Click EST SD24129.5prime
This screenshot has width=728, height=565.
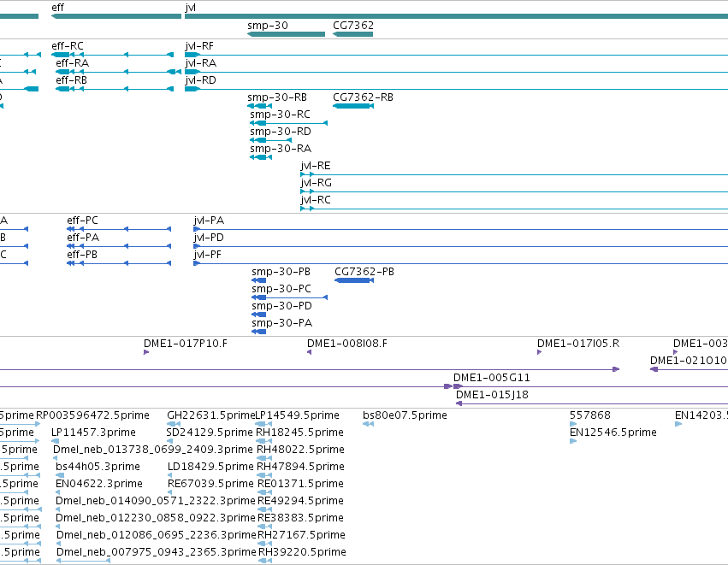coord(169,441)
